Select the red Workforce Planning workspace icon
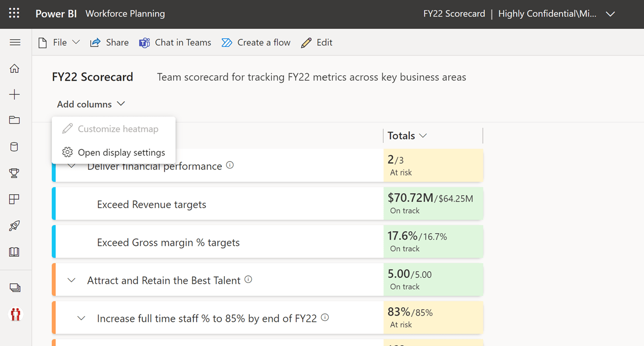This screenshot has height=346, width=644. coord(14,314)
